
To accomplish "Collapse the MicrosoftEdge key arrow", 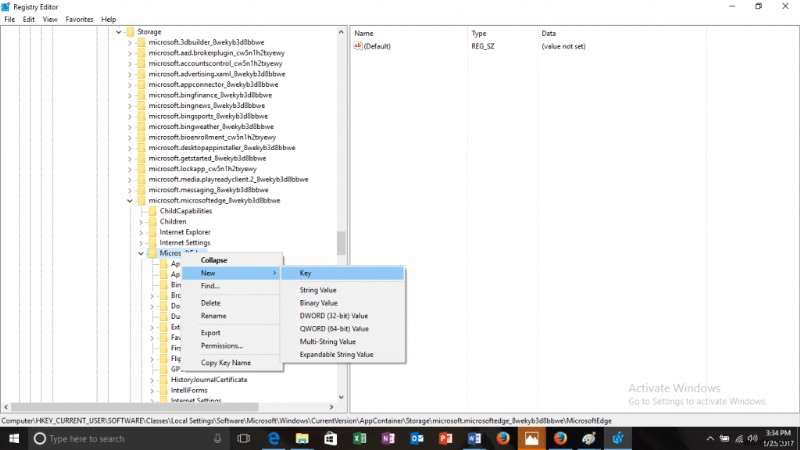I will 141,253.
